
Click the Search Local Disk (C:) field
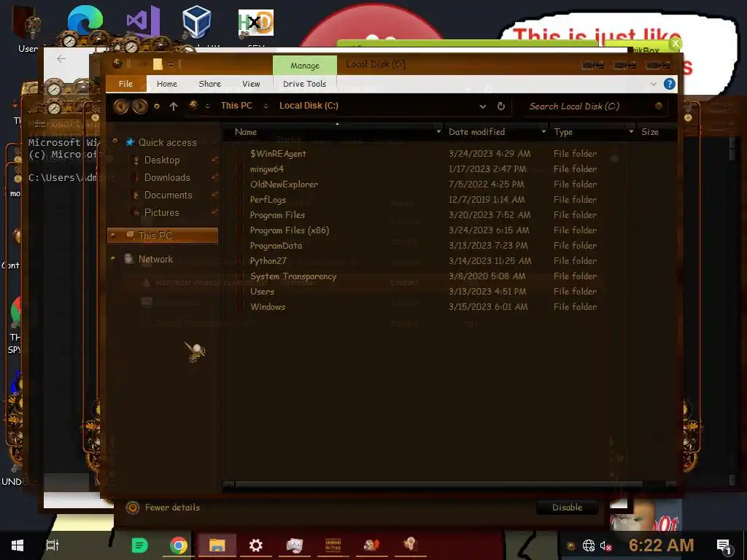589,106
